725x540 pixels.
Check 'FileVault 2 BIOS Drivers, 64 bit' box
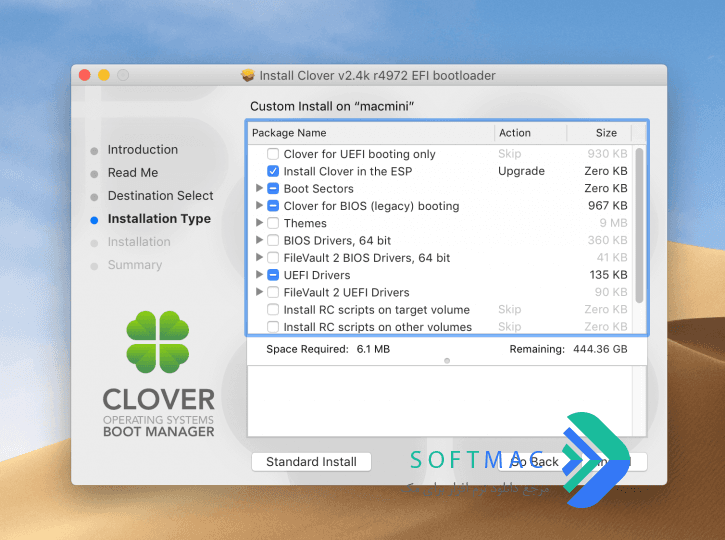tap(273, 258)
